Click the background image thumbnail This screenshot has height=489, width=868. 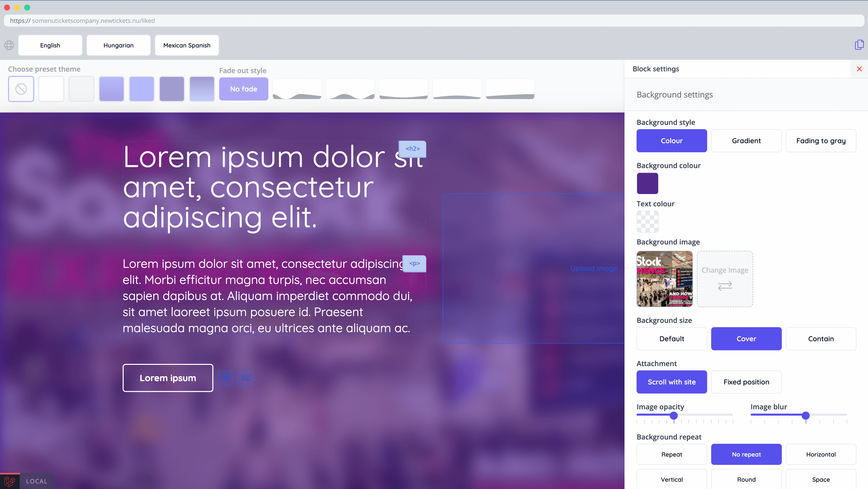[x=664, y=279]
